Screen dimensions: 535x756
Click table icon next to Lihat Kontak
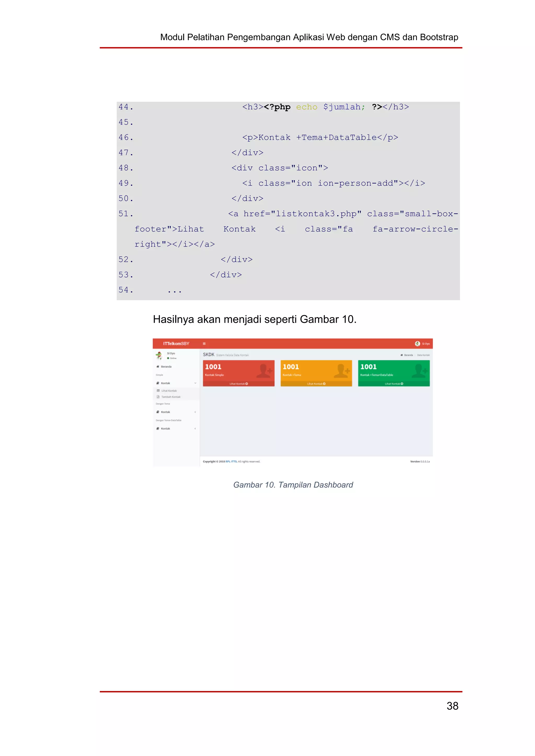click(158, 391)
